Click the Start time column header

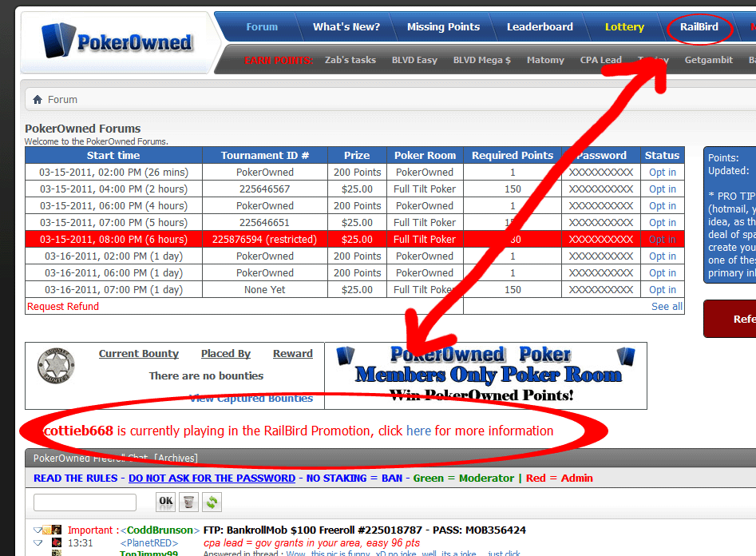113,156
